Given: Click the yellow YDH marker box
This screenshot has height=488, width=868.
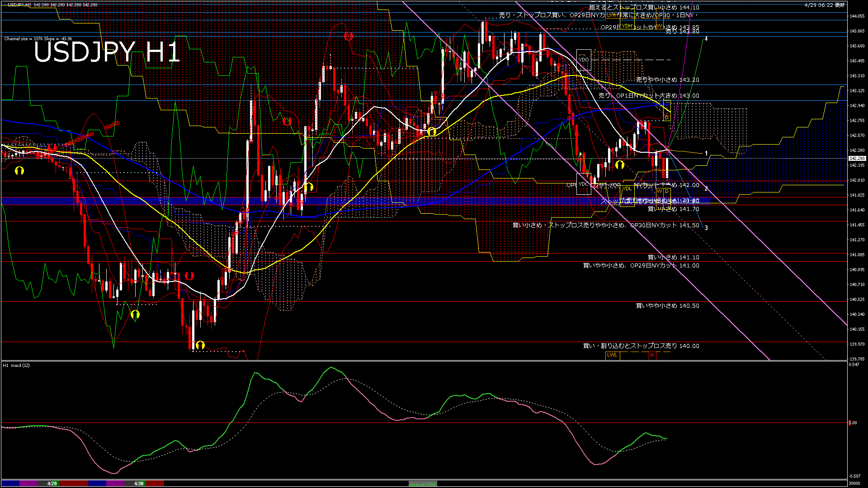Looking at the screenshot, I should (627, 26).
